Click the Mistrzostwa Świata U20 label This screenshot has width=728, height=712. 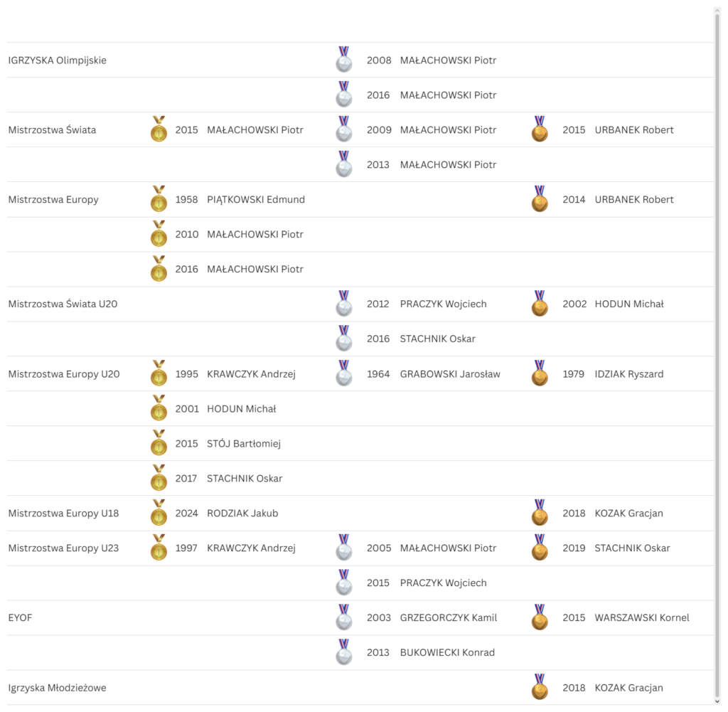[x=63, y=304]
